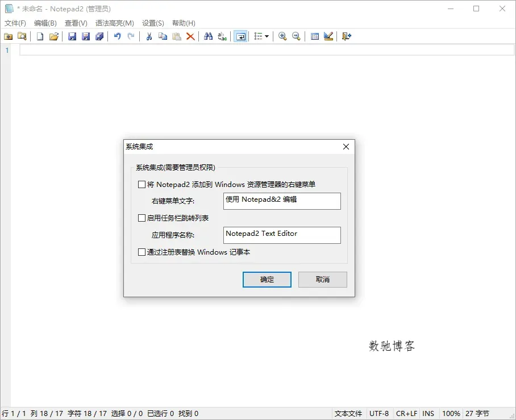Zoom in with the plus magnifier
Screen dimensions: 516x420
point(282,36)
